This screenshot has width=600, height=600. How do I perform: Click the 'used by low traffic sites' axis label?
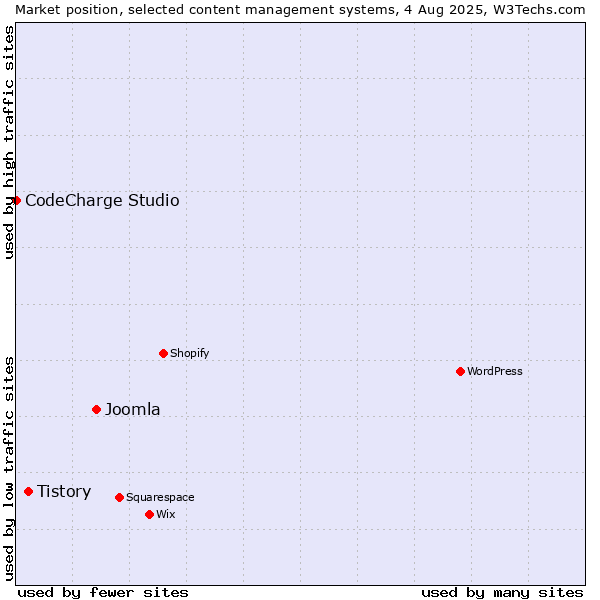click(9, 469)
